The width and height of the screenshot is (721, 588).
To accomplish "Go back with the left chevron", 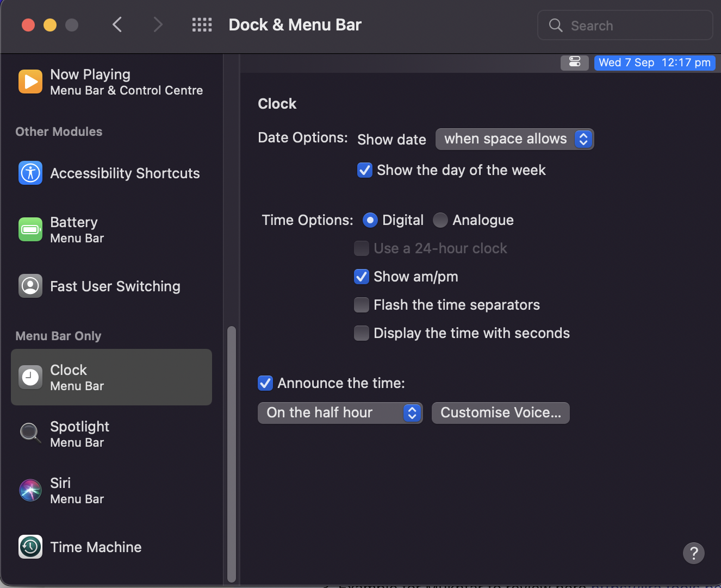I will coord(117,25).
